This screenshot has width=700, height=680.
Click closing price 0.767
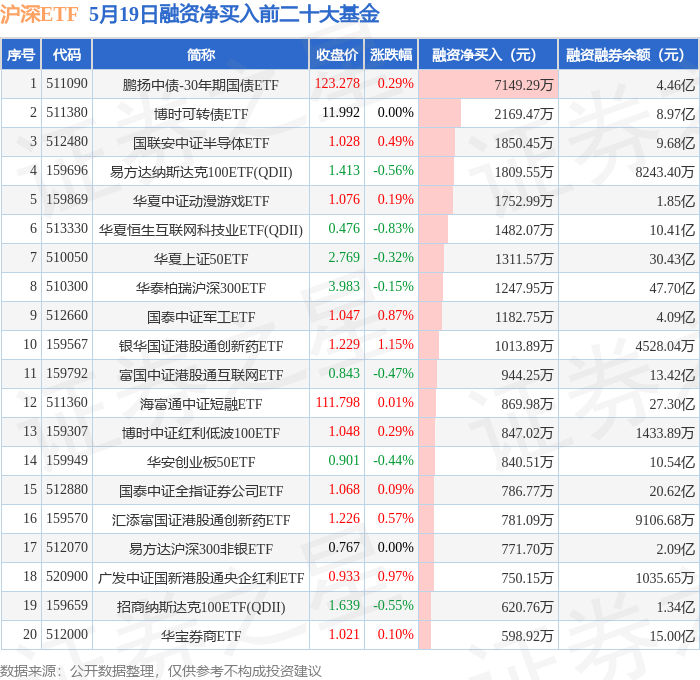344,548
